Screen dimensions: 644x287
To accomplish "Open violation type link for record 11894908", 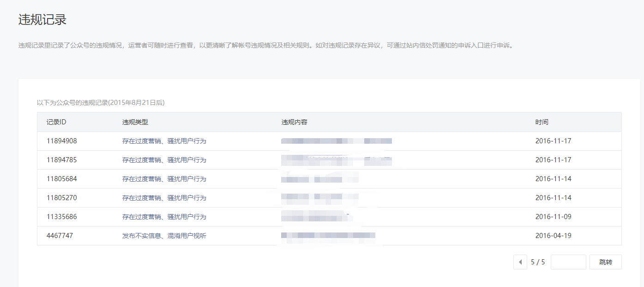I will 164,141.
